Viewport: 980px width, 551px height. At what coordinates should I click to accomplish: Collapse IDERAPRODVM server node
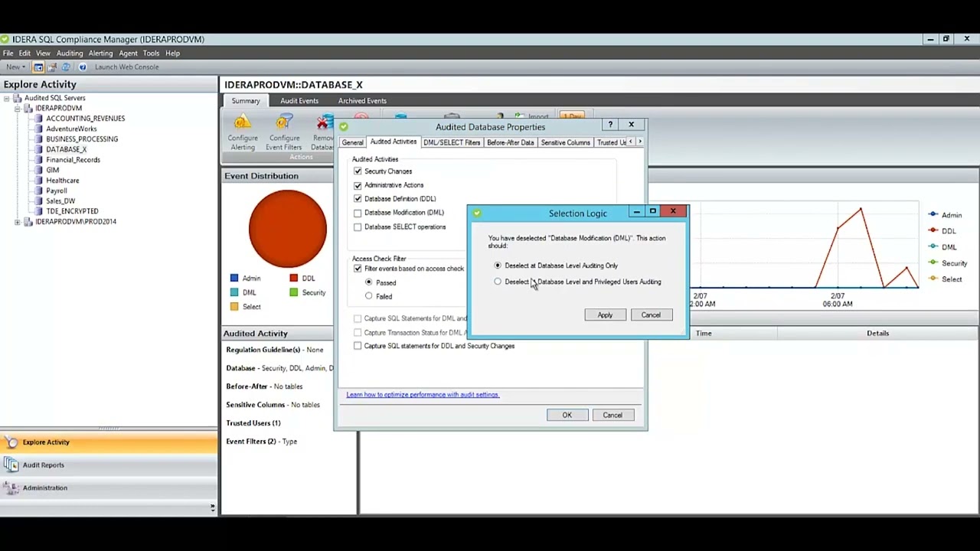(x=18, y=109)
